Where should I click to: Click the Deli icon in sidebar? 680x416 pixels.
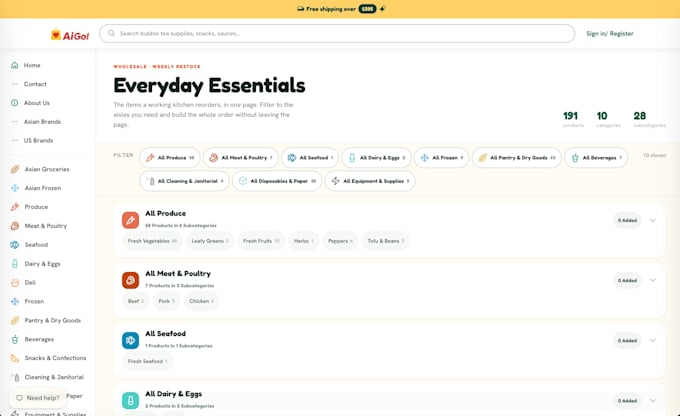(15, 282)
